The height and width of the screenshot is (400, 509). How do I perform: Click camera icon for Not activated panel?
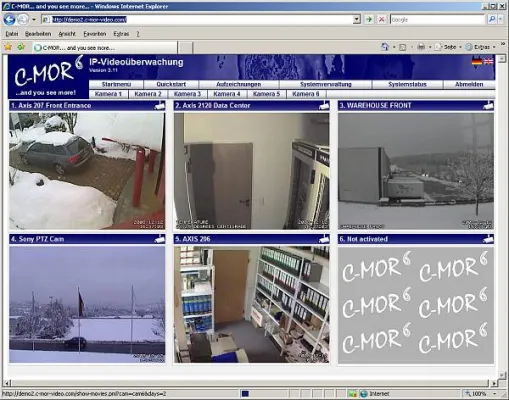(488, 239)
